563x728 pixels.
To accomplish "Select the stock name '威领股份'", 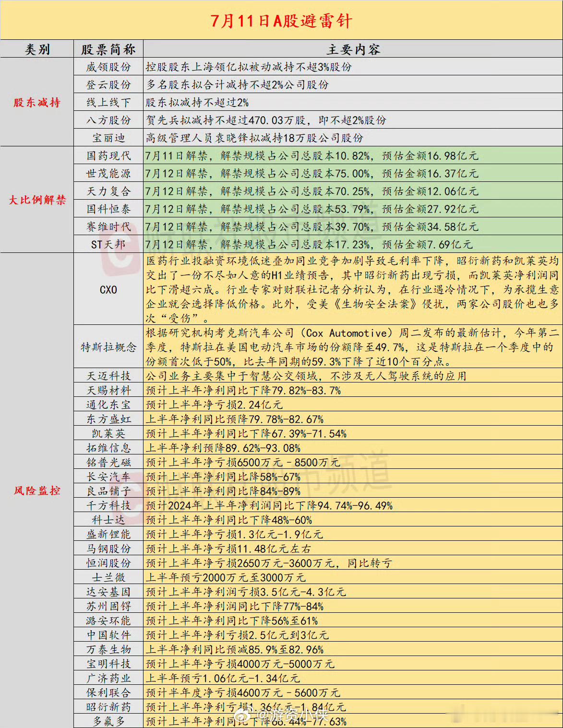I will pos(108,67).
